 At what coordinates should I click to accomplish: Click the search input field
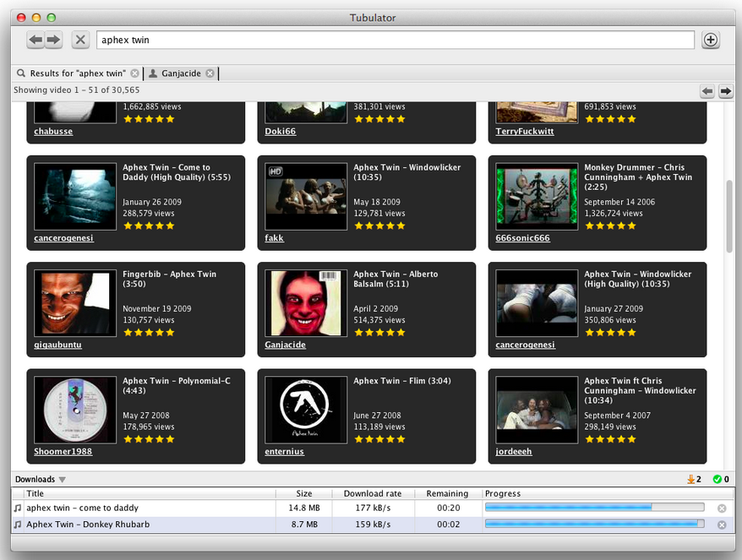[396, 40]
